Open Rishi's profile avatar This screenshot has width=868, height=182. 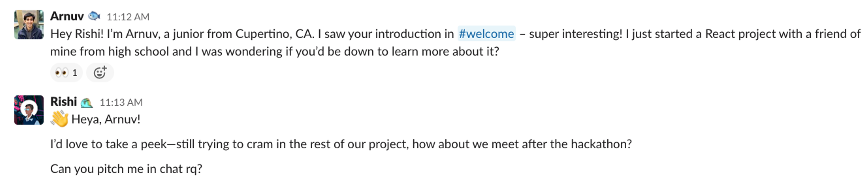pyautogui.click(x=29, y=110)
